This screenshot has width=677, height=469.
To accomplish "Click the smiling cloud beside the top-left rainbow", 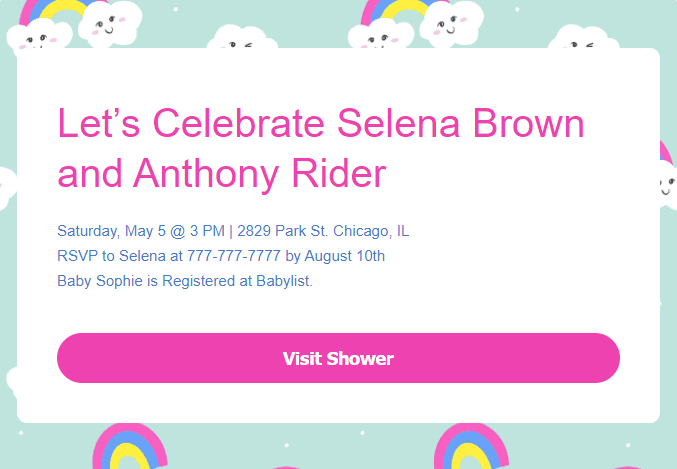I will (x=110, y=24).
